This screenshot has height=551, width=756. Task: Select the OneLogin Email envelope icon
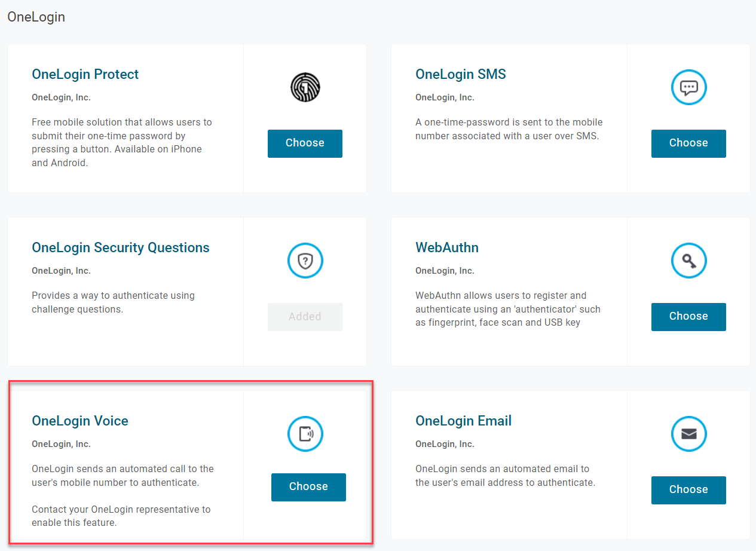(688, 434)
